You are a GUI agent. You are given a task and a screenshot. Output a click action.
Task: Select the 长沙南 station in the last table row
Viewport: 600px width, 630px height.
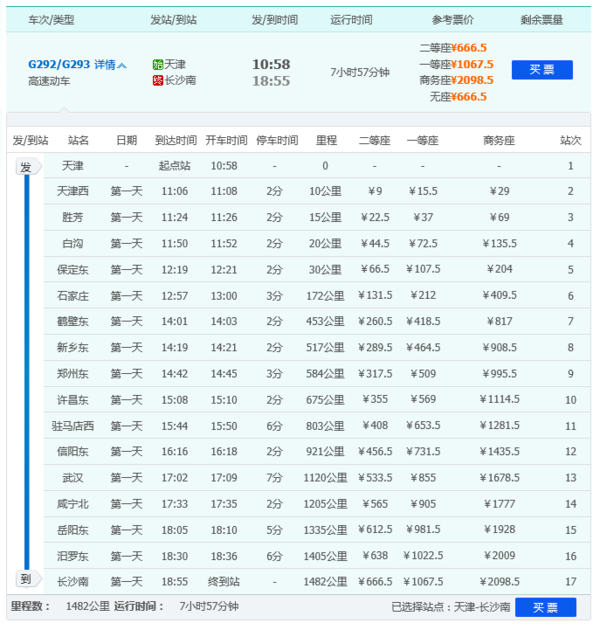pyautogui.click(x=73, y=581)
